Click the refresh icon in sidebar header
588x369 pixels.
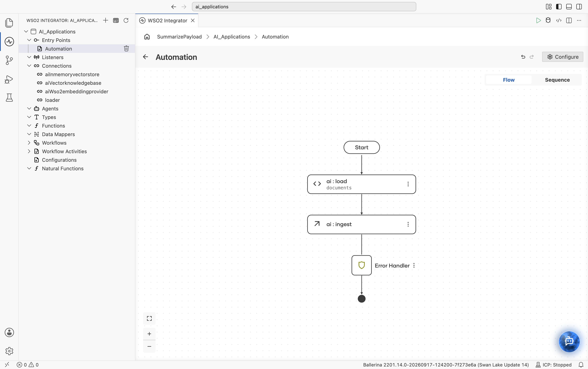[x=126, y=20]
